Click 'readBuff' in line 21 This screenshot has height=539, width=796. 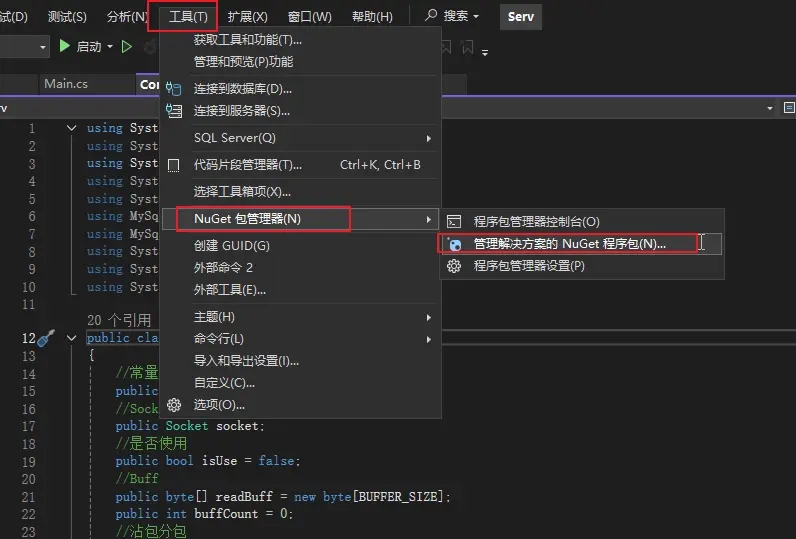pyautogui.click(x=244, y=496)
